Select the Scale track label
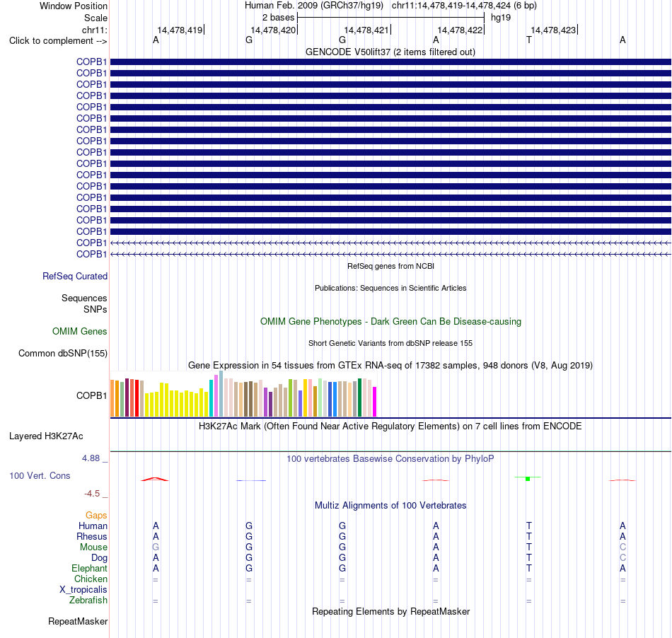672x638 pixels. click(95, 18)
